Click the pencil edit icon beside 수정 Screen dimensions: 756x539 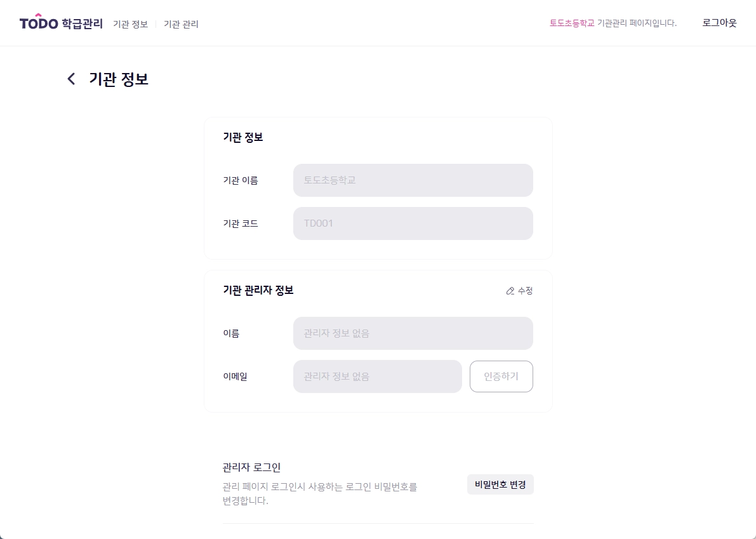[510, 291]
